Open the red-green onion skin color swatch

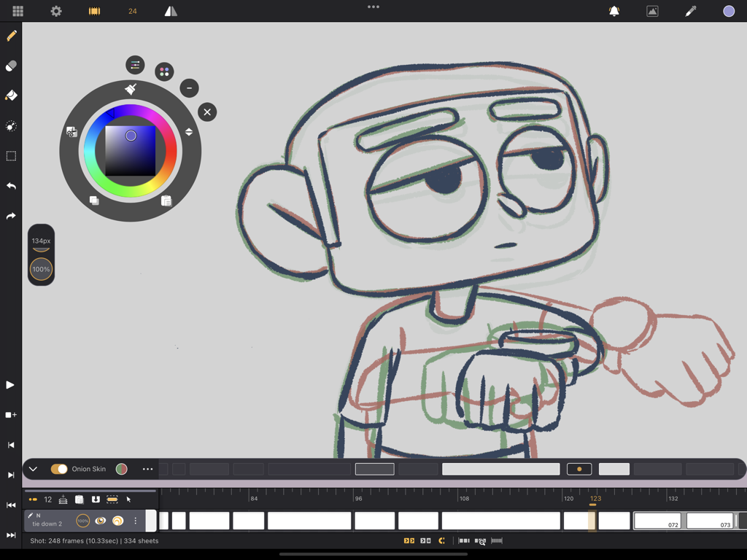point(121,469)
